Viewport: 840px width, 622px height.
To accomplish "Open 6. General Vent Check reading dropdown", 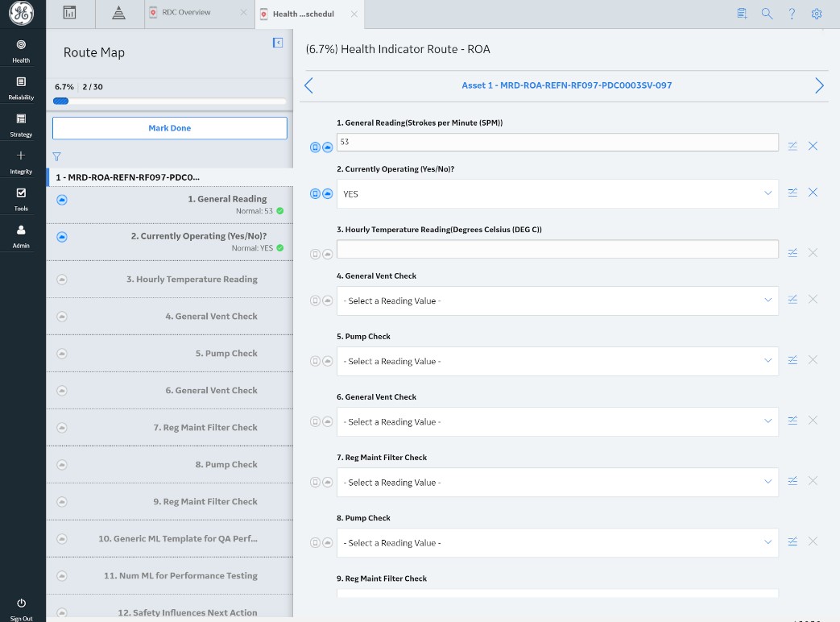I will 557,421.
